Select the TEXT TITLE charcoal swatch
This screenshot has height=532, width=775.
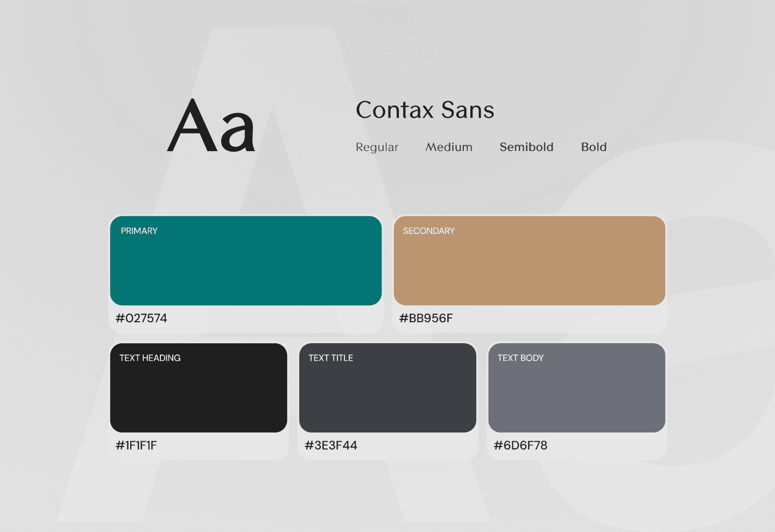pyautogui.click(x=387, y=387)
